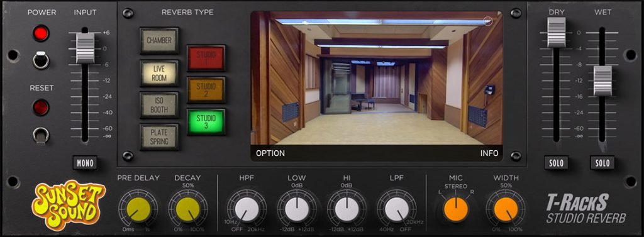
Task: Solo the Wet signal
Action: pyautogui.click(x=602, y=163)
